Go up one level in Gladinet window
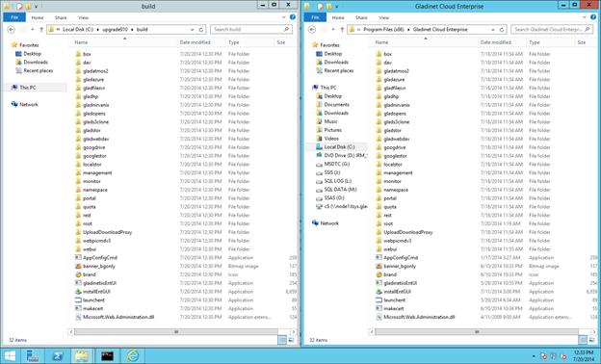Image resolution: width=601 pixels, height=364 pixels. click(x=342, y=30)
